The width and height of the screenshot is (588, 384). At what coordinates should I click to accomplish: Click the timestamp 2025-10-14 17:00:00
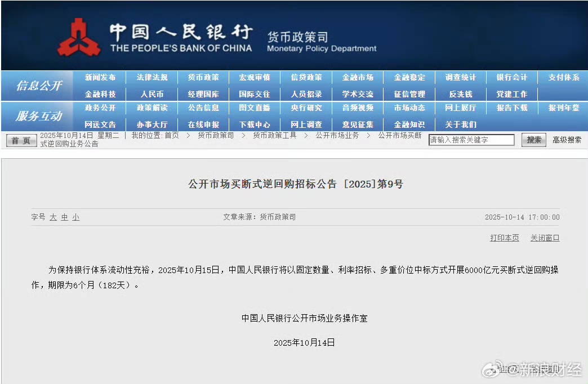522,217
